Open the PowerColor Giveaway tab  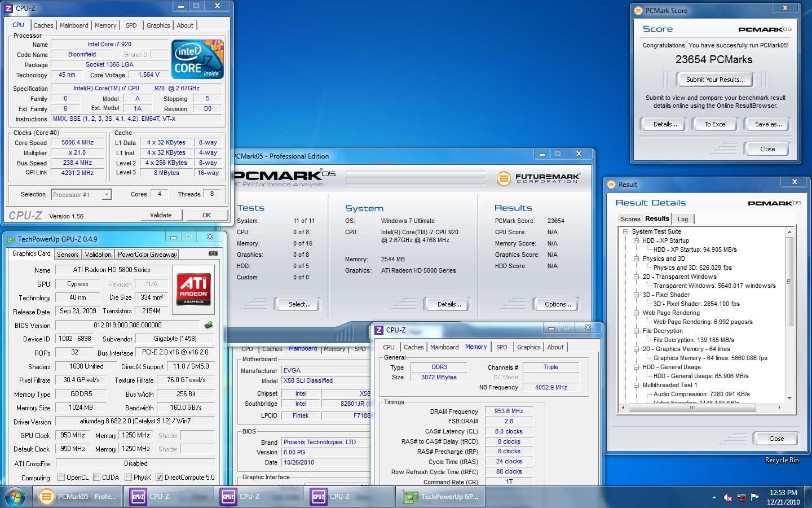tap(147, 255)
